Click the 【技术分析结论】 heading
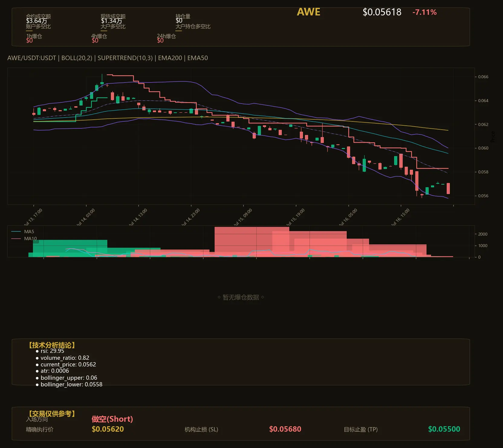 [x=52, y=345]
